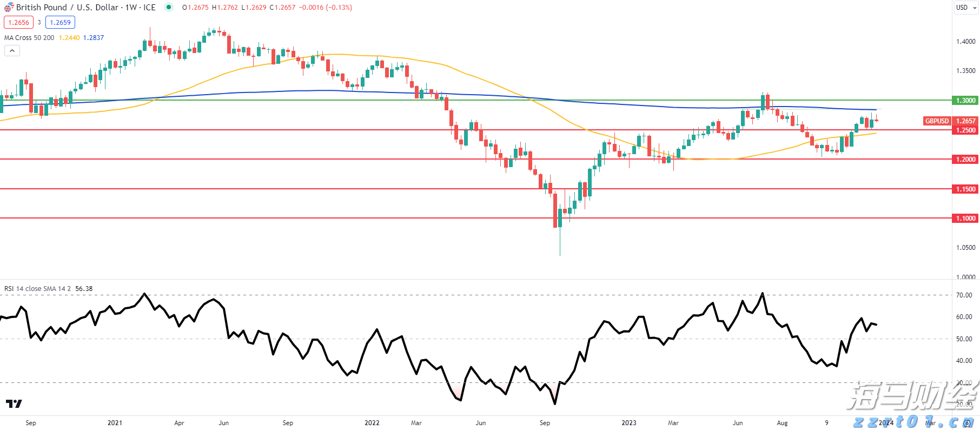Click the RSI 70.00 scale level

(964, 295)
